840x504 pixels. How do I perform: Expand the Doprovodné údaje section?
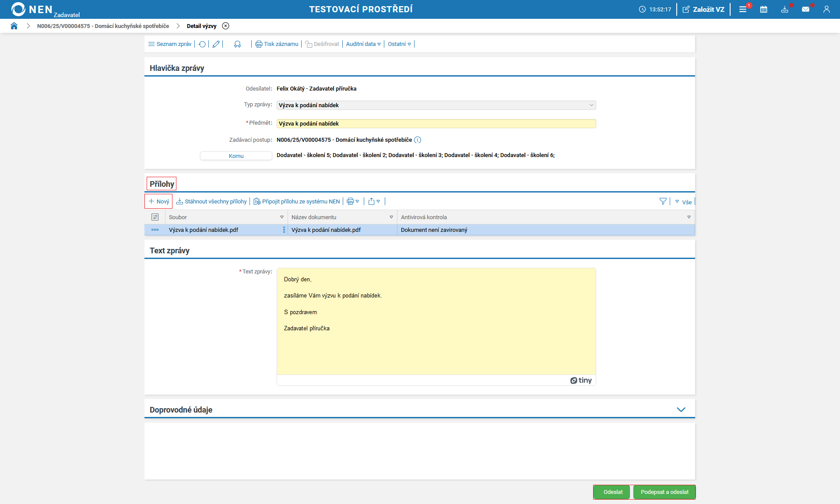click(x=681, y=409)
